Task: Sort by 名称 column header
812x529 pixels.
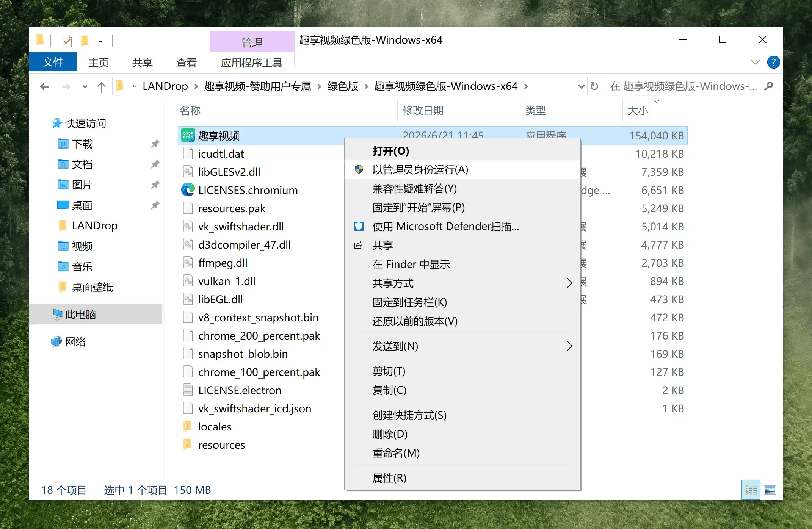Action: coord(287,110)
